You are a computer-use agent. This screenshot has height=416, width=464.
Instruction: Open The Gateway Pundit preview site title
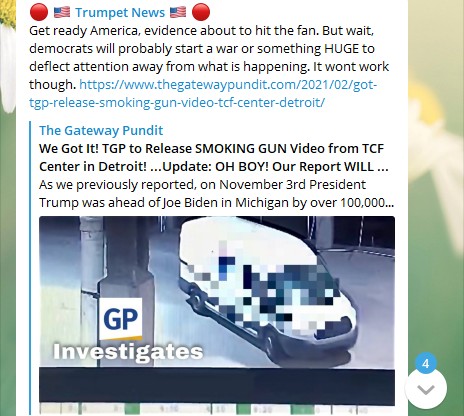(x=101, y=130)
